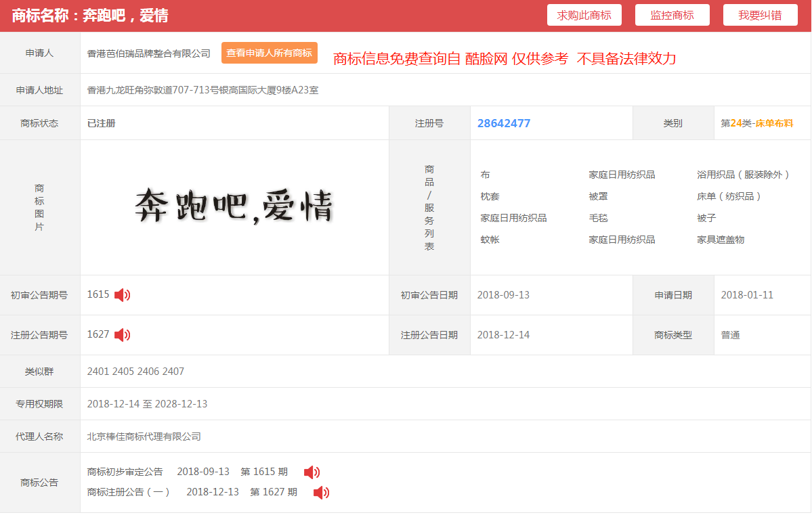Click similar group codes 2401 2405 2406 2407
812x515 pixels.
(x=135, y=371)
